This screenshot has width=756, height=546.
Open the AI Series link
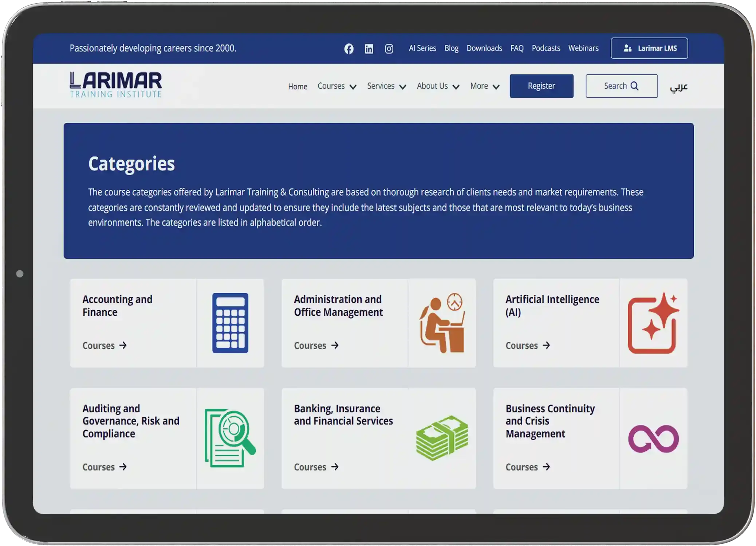tap(422, 48)
